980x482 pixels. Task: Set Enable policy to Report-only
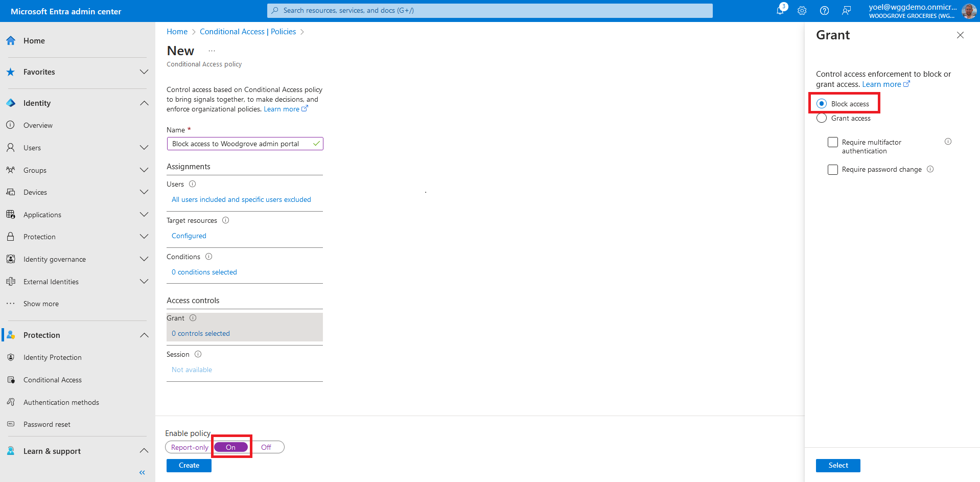(190, 447)
